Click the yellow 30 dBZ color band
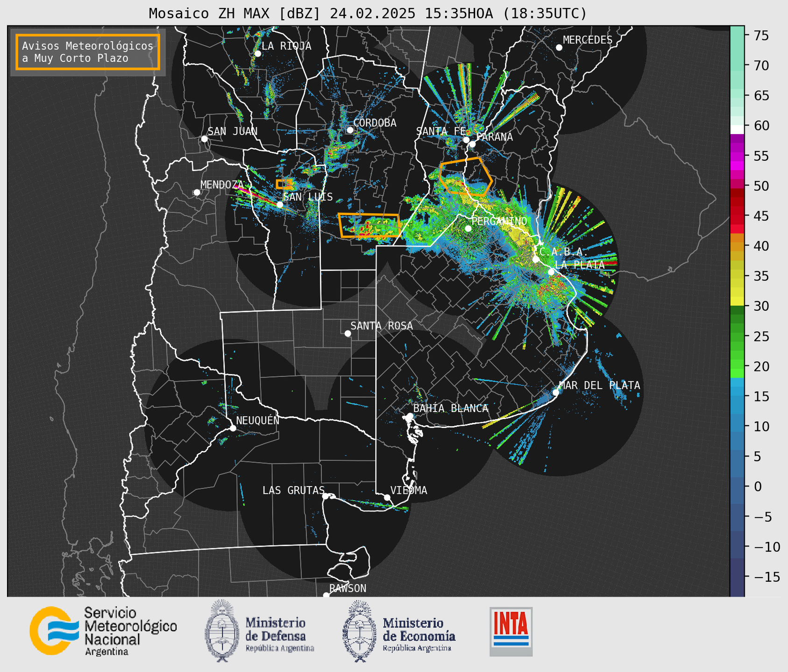Screen dimensions: 788x672 tap(737, 301)
